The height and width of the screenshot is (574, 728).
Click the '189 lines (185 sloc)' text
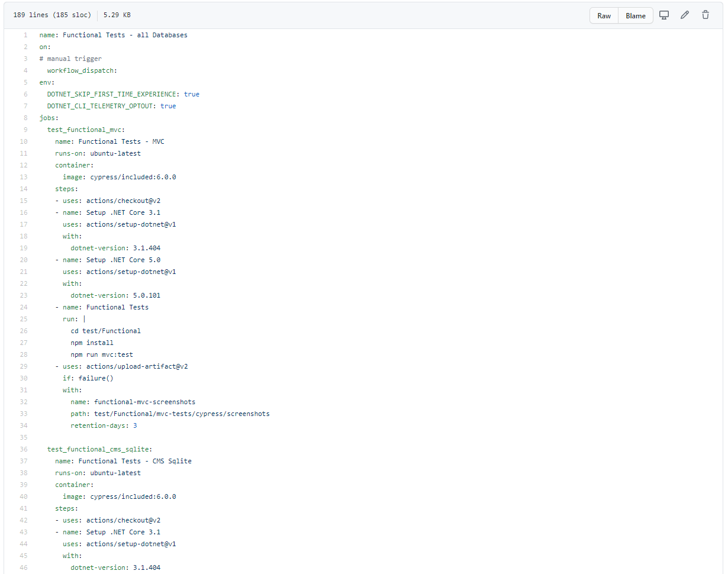point(52,15)
